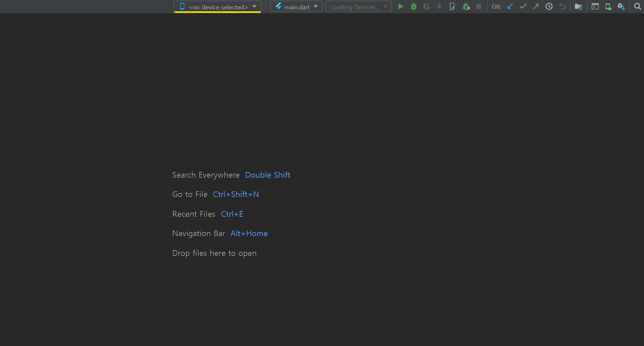Click the Ctrl+Shift+N shortcut text

tap(236, 194)
